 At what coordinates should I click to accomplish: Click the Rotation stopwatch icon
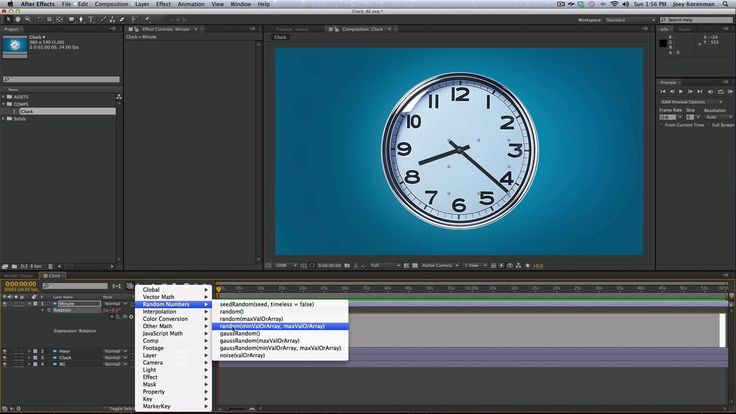[48, 311]
